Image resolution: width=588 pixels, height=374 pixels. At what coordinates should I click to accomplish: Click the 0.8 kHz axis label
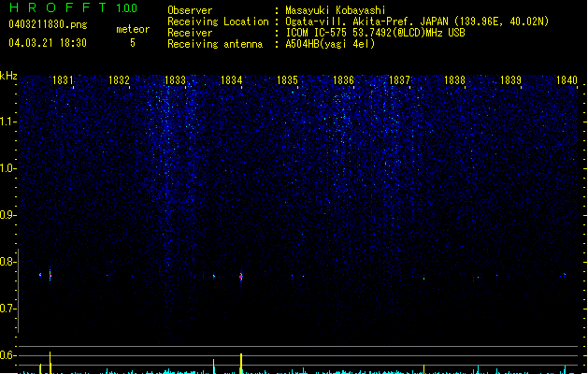click(x=7, y=262)
